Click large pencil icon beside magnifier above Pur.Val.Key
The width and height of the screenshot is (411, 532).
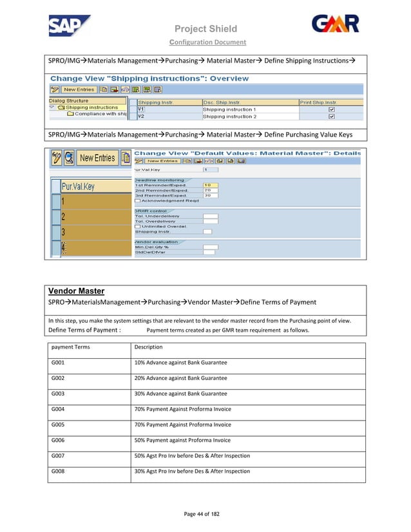pyautogui.click(x=56, y=158)
